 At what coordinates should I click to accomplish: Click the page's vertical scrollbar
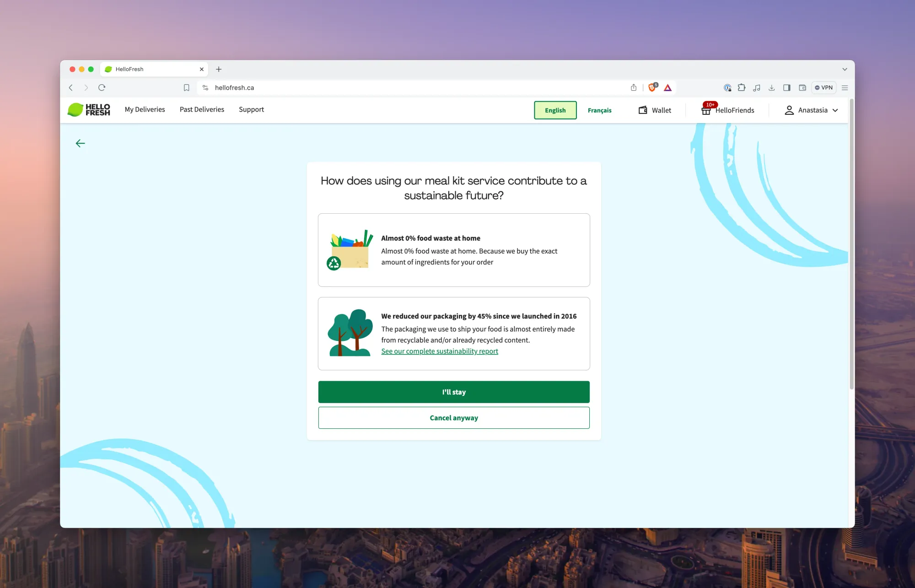[851, 244]
